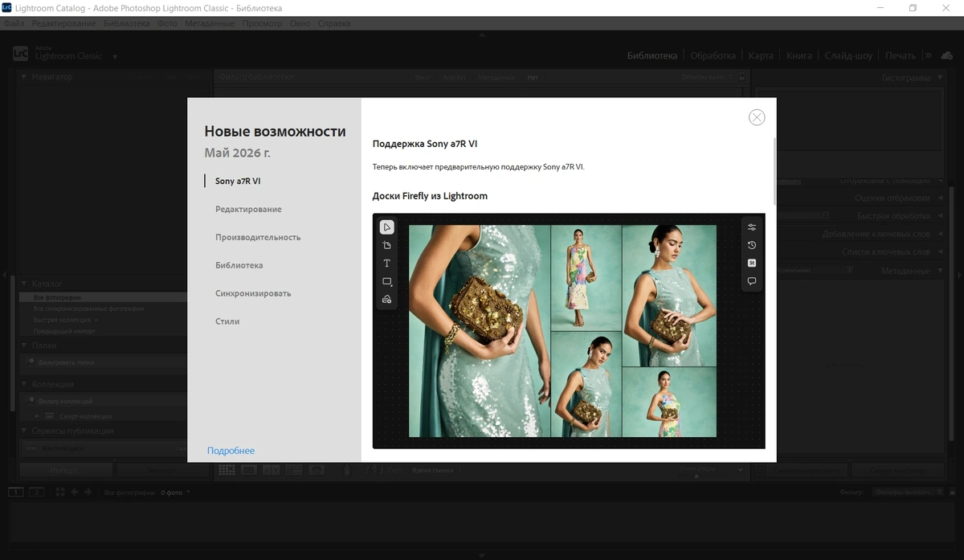Open the Редактирование menu in the menu bar
Viewport: 964px width, 560px height.
(64, 23)
